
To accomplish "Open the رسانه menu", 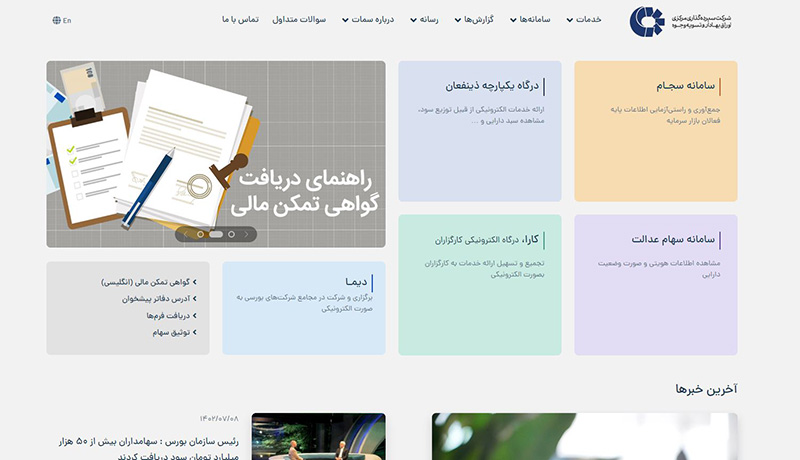I will (429, 19).
